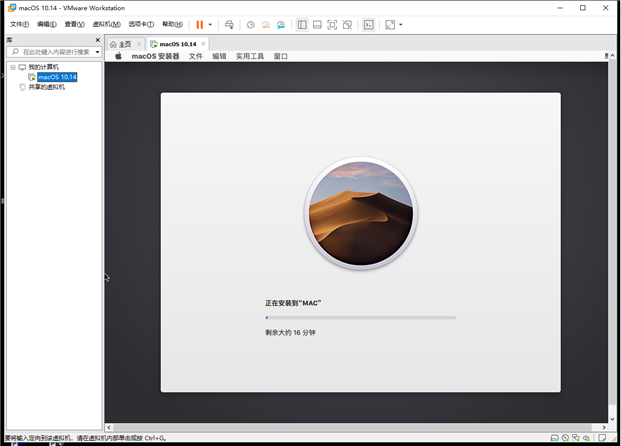Open the power options dropdown beside pause
Image resolution: width=621 pixels, height=446 pixels.
tap(210, 25)
